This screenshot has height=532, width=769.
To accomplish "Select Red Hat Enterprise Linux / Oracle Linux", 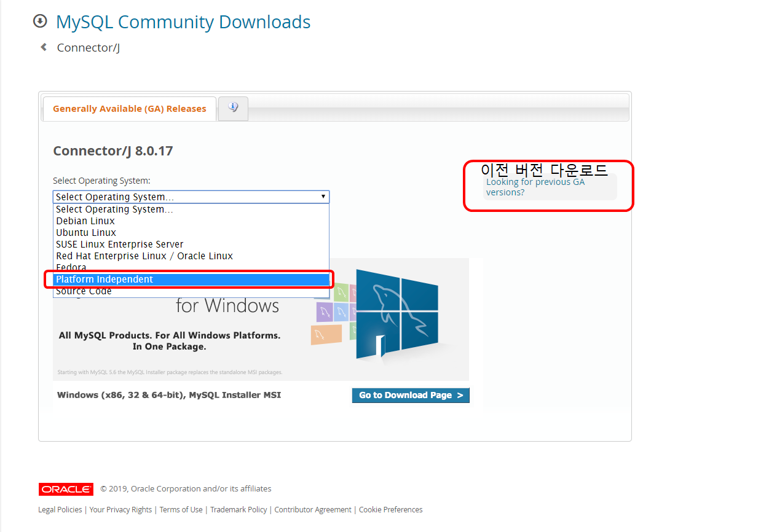I will 191,256.
